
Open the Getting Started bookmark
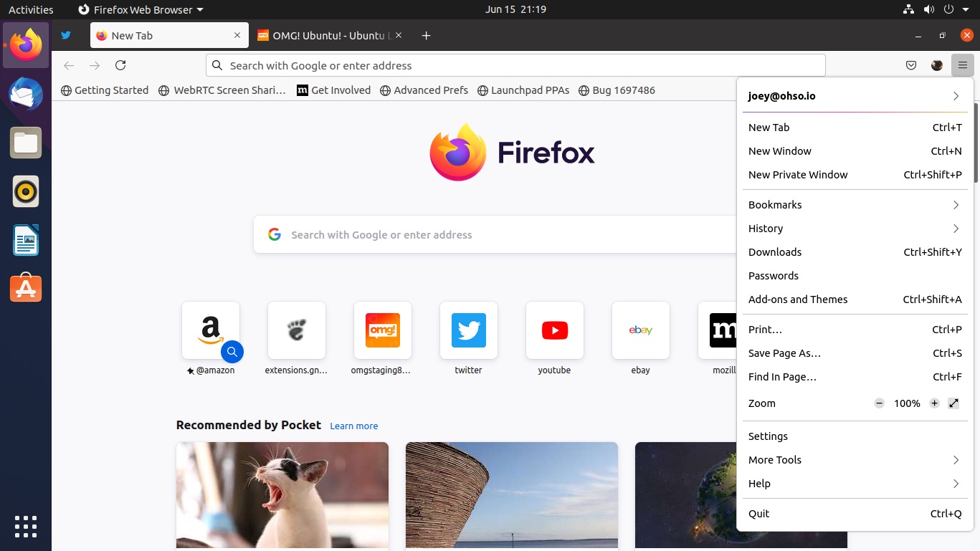(x=105, y=90)
